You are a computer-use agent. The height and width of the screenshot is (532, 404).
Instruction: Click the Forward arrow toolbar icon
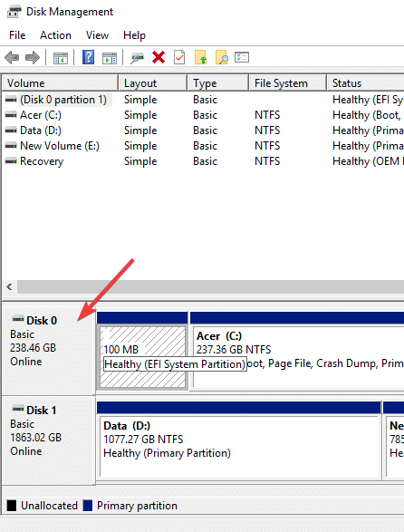point(33,57)
